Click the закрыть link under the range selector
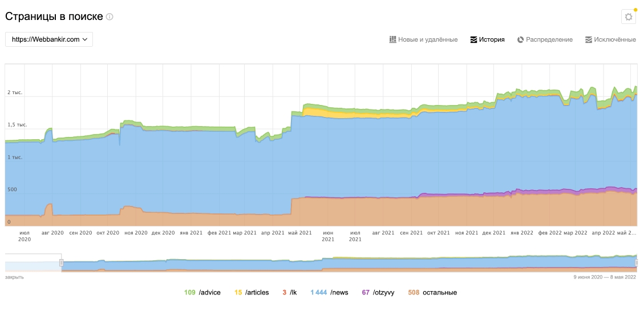Image resolution: width=644 pixels, height=319 pixels. (14, 276)
